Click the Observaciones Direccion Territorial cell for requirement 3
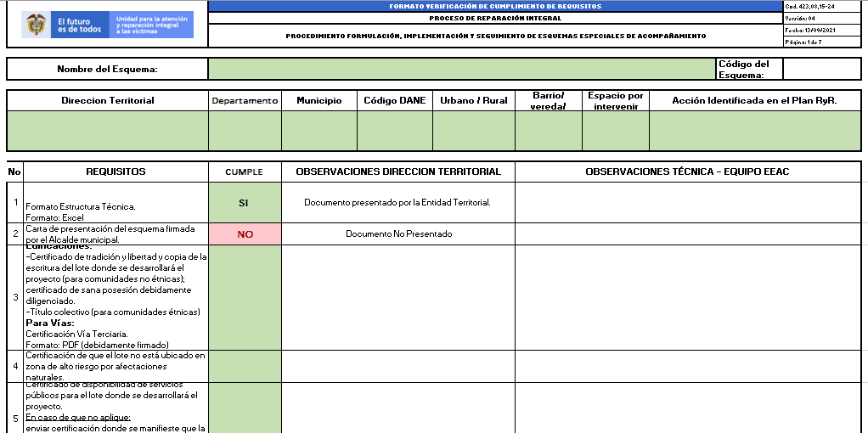Viewport: 868px width, 433px height. [398, 297]
